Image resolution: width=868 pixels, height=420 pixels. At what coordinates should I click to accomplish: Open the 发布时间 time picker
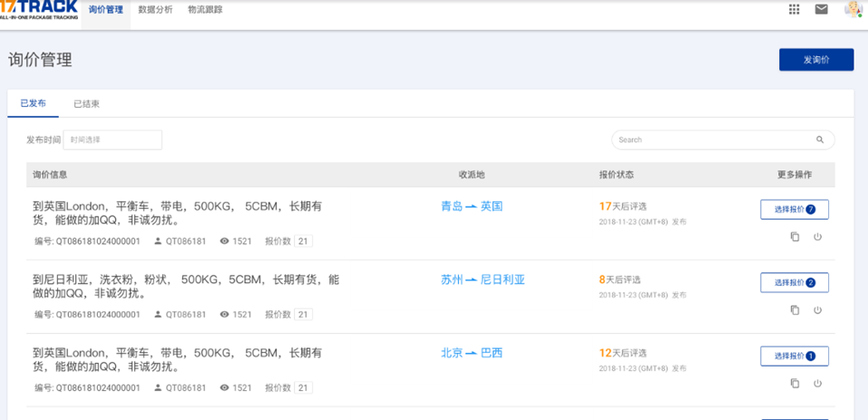pos(112,140)
